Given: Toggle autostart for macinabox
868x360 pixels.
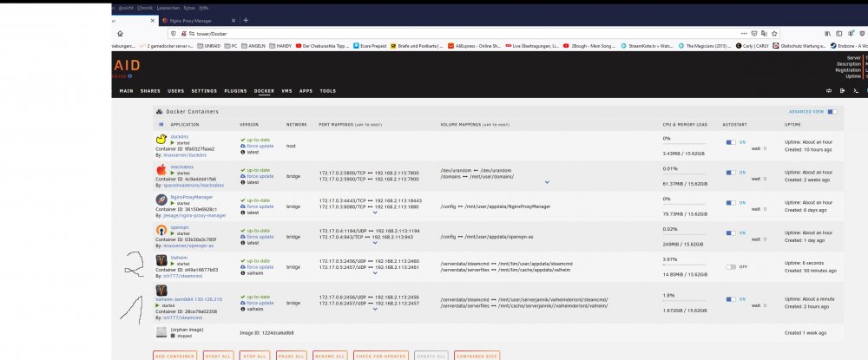Looking at the screenshot, I should (x=731, y=173).
